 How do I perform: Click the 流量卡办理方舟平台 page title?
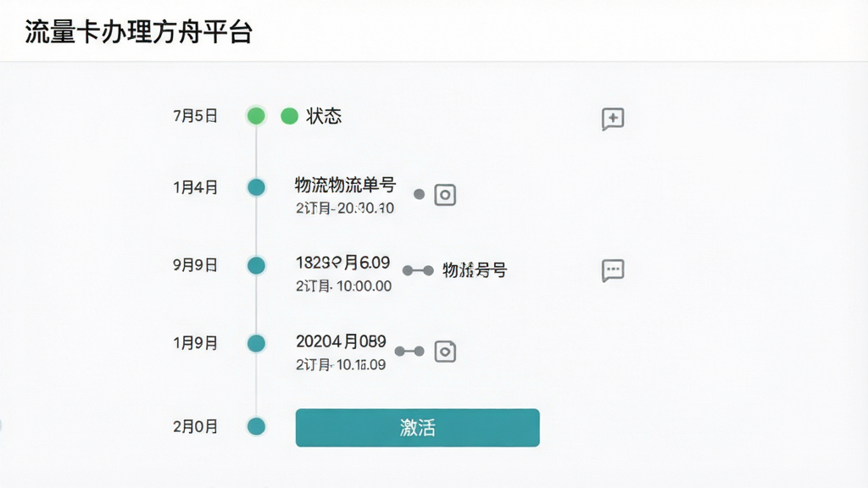click(139, 31)
